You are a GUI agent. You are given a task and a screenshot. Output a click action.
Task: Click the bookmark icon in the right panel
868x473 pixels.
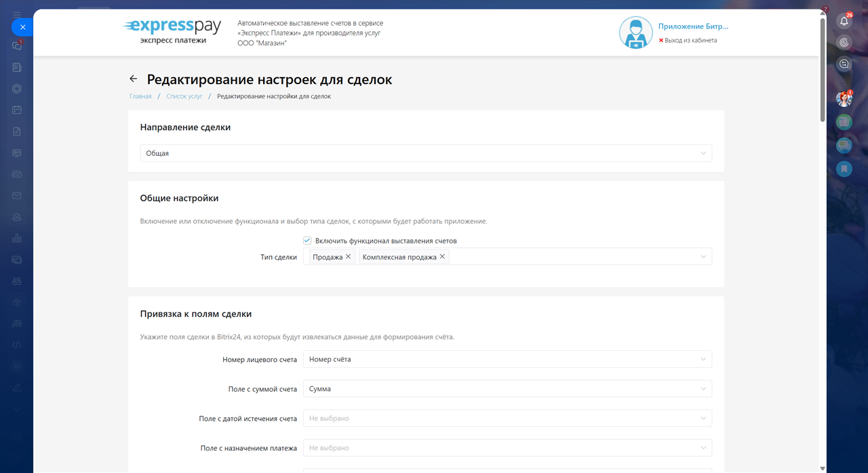pyautogui.click(x=844, y=169)
